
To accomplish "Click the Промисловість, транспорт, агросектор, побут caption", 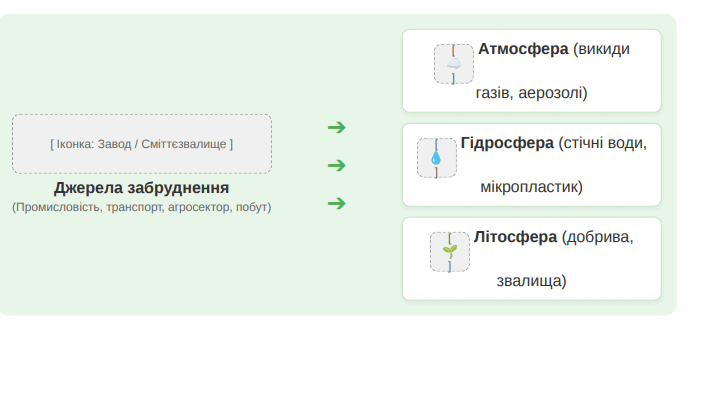I will point(141,207).
